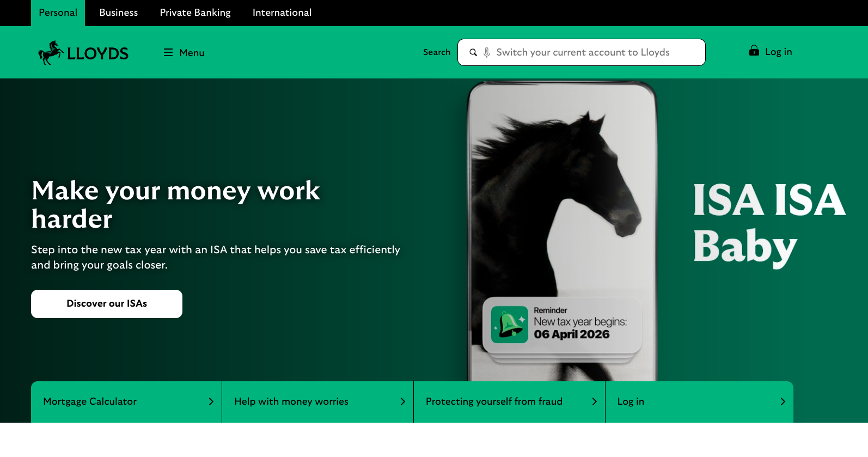The image size is (868, 457).
Task: Click the chevron on the bottom Log in tile
Action: click(x=783, y=401)
